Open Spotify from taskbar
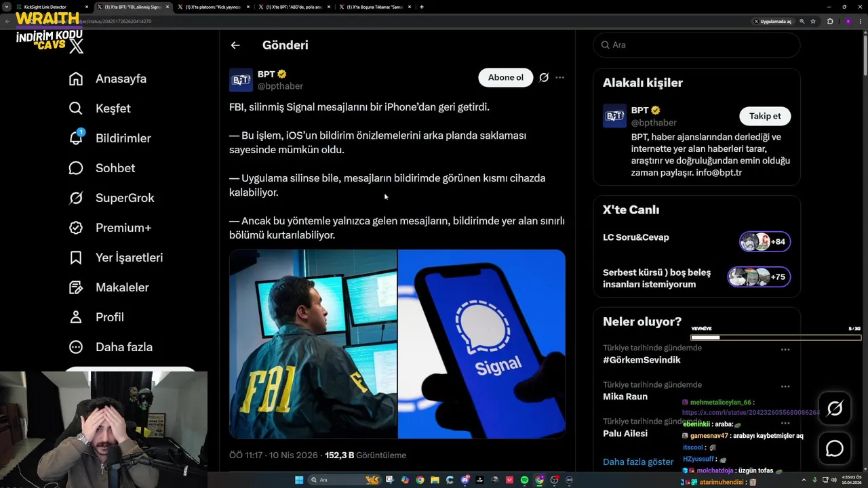 click(x=525, y=480)
